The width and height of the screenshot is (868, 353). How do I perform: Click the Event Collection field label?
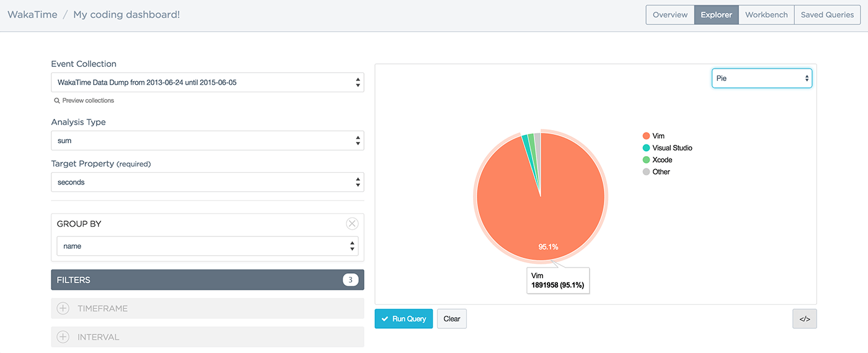pyautogui.click(x=84, y=64)
